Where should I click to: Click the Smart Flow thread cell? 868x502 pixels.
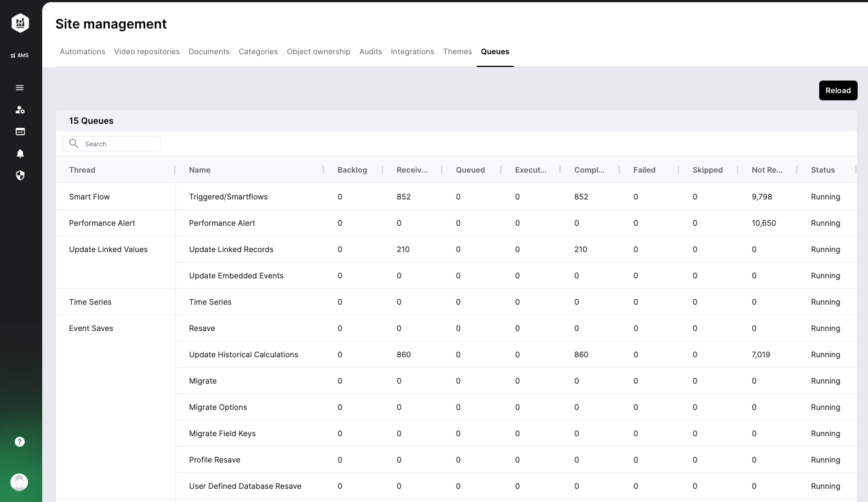(116, 197)
